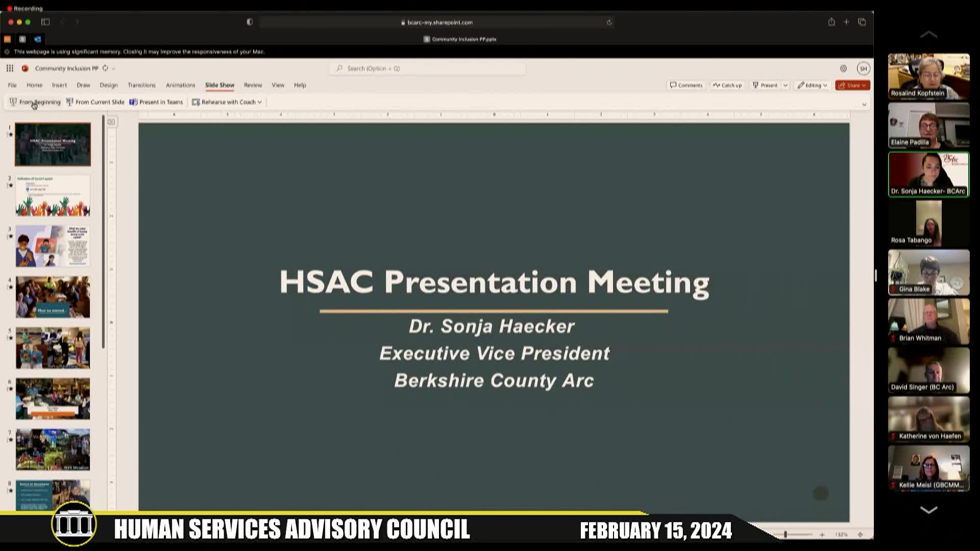Viewport: 980px width, 551px height.
Task: Open the Outlook pinned tab
Action: pos(38,39)
